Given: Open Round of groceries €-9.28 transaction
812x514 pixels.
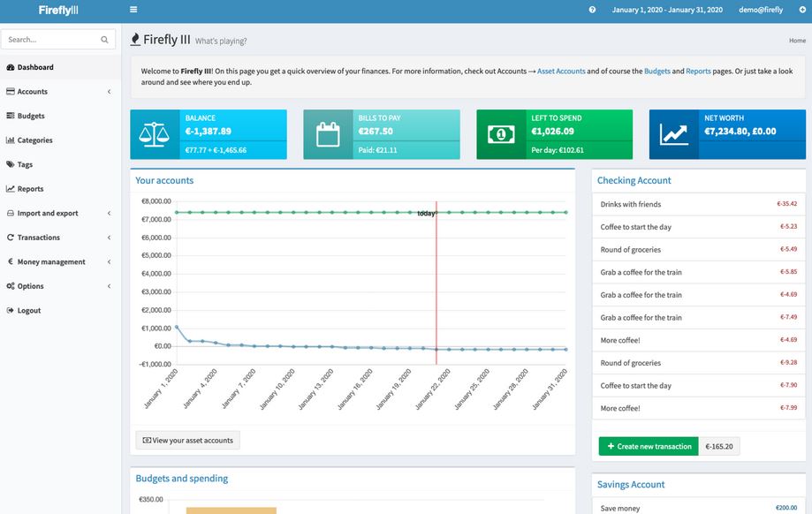Looking at the screenshot, I should coord(630,363).
